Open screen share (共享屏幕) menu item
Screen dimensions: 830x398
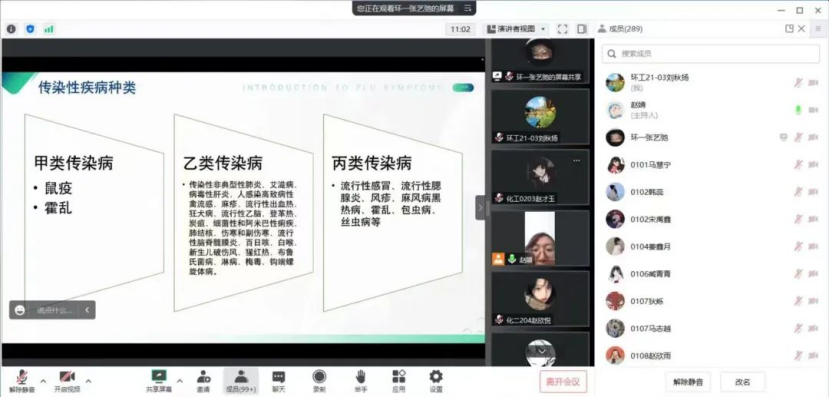159,381
